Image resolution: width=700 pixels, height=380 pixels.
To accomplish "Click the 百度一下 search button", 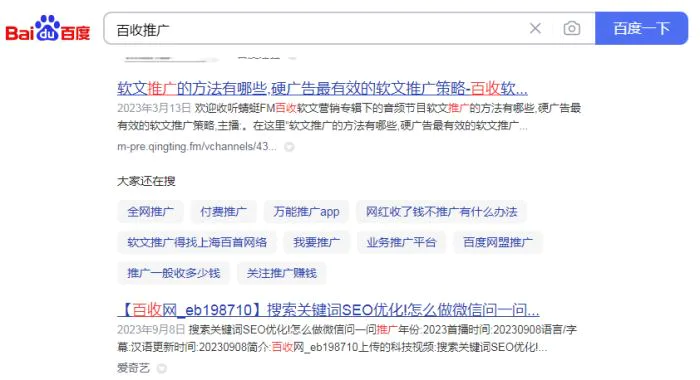I will tap(642, 29).
